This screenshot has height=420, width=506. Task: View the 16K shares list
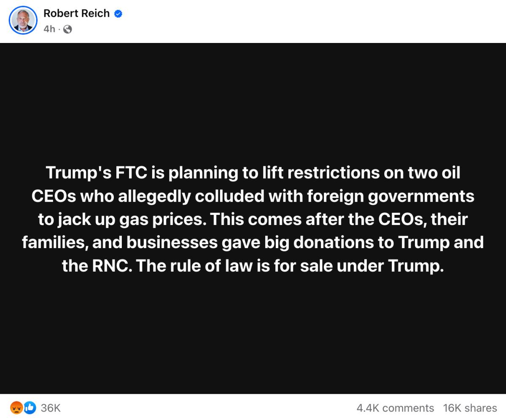pyautogui.click(x=470, y=408)
